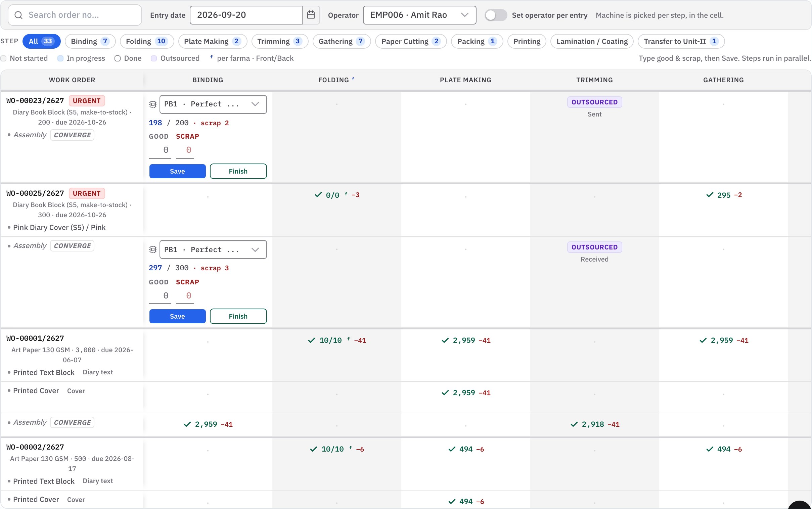Click WO-00002/2627 work order number

(35, 447)
